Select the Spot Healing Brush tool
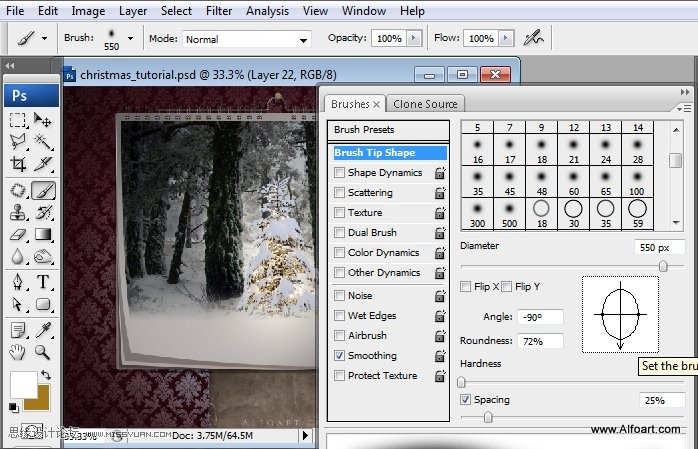 18,190
